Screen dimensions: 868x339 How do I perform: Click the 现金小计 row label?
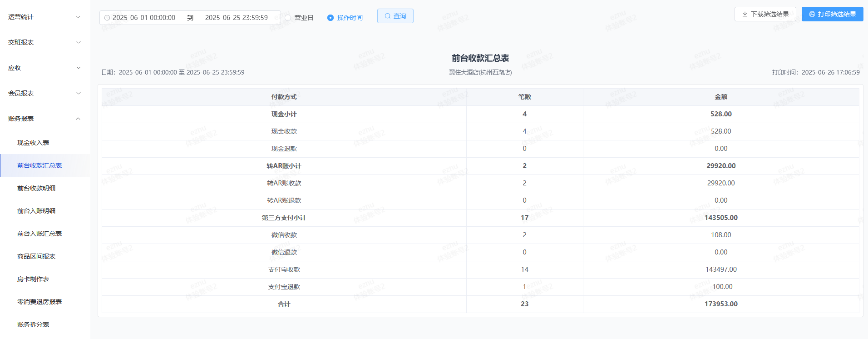point(284,114)
